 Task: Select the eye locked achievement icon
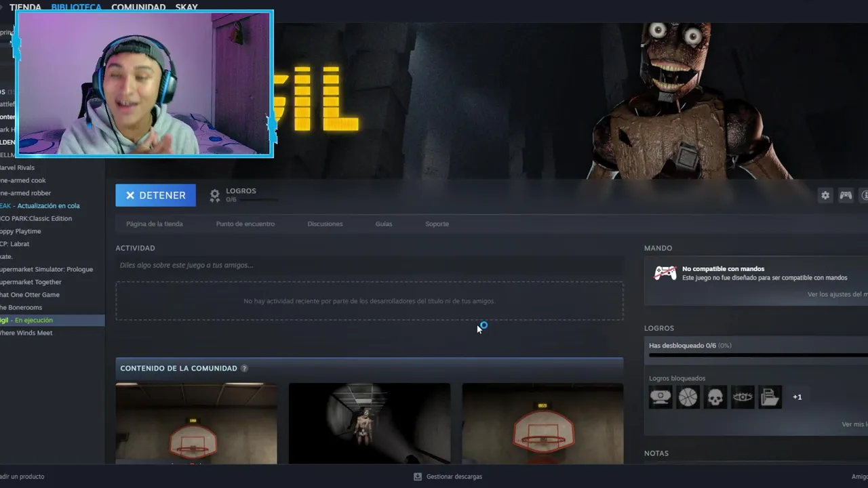pyautogui.click(x=743, y=397)
